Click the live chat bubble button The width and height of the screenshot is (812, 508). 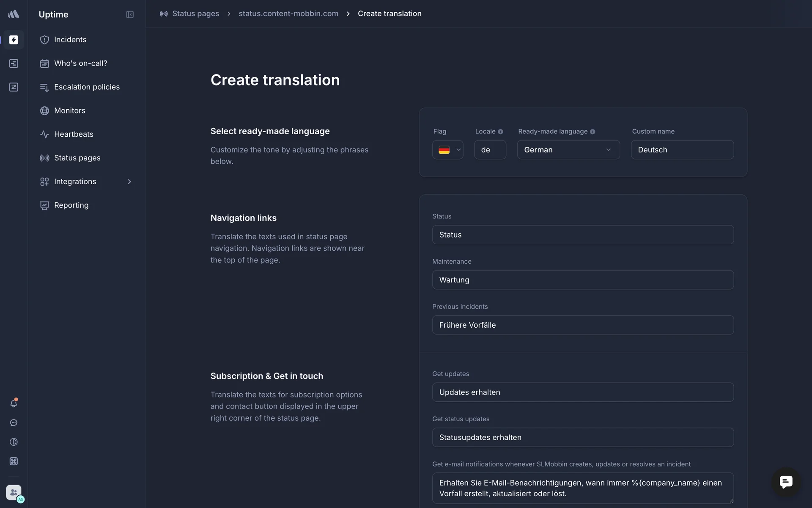click(x=786, y=482)
